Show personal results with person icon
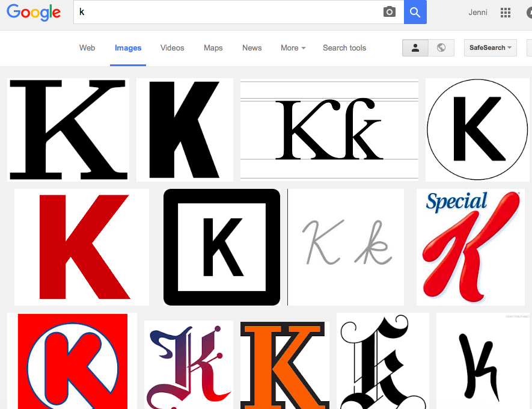Image resolution: width=532 pixels, height=409 pixels. [415, 48]
